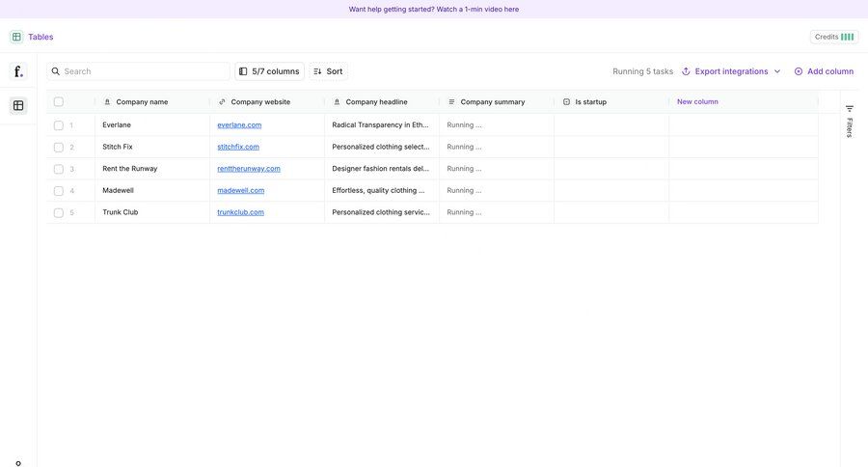
Task: Open the Filters side panel icon
Action: pyautogui.click(x=849, y=109)
